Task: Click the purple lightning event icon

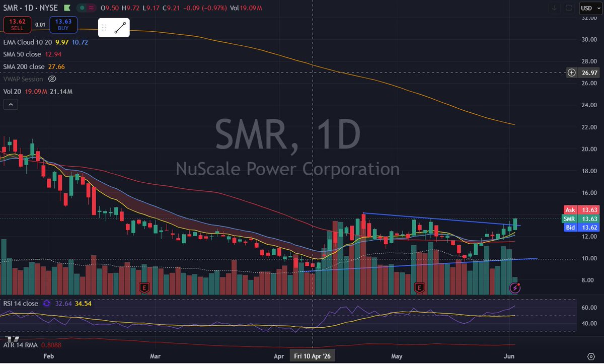Action: click(515, 287)
